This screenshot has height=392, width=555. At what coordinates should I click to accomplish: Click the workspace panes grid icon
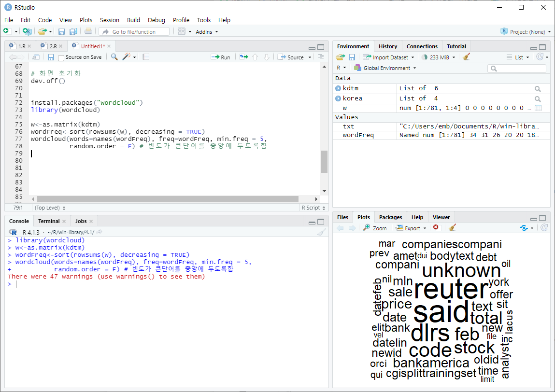[182, 31]
